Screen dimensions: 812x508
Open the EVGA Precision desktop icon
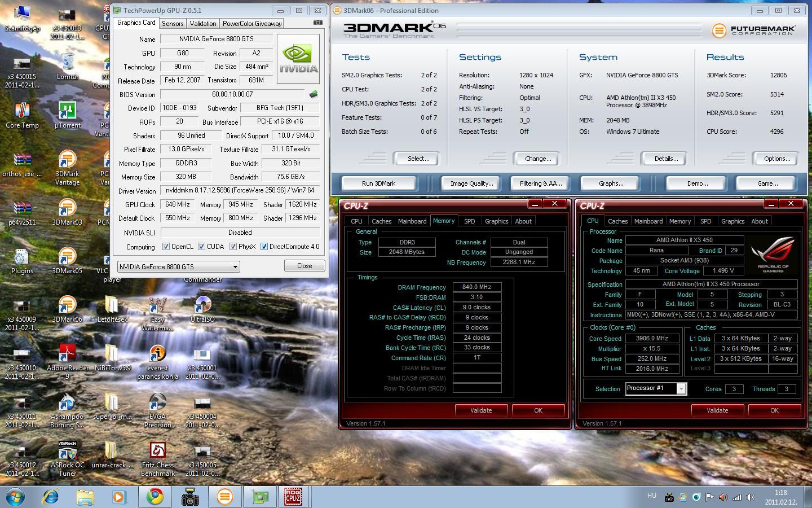[x=157, y=410]
